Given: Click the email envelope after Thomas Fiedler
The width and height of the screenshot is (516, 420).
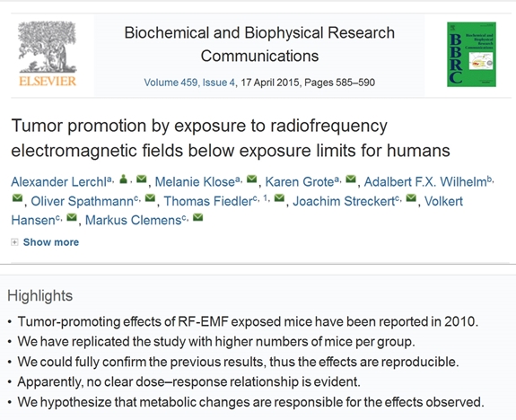Looking at the screenshot, I should [x=279, y=198].
